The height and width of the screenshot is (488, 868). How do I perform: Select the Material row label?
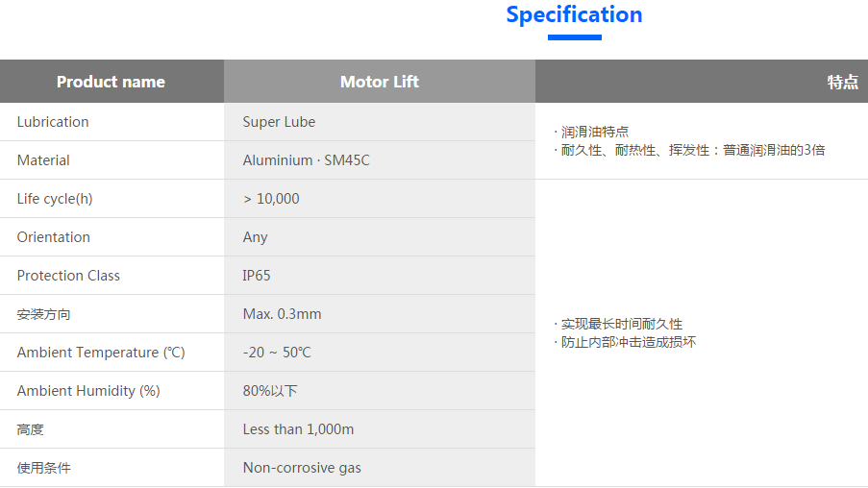click(43, 160)
